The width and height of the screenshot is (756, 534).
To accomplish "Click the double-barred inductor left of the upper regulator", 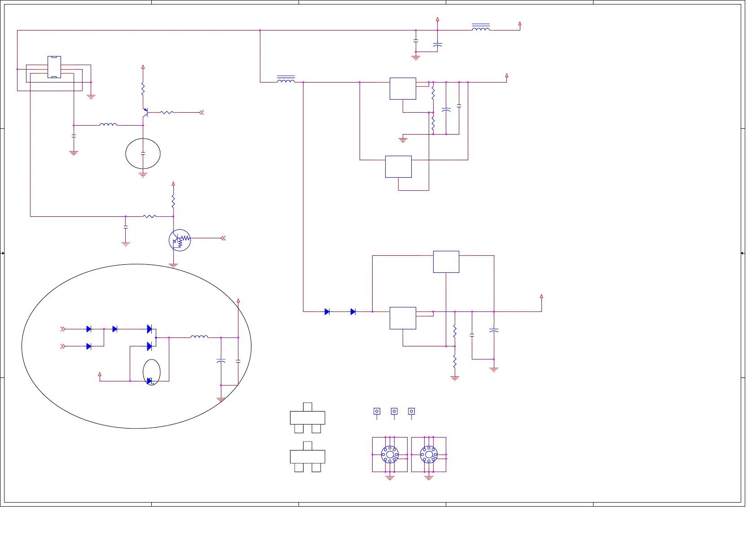I will click(286, 79).
